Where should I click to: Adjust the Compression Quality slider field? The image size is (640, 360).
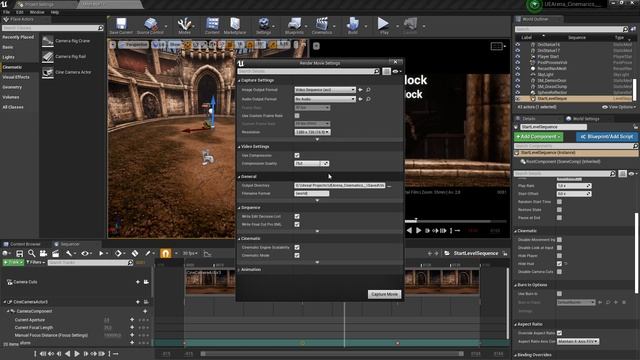click(311, 164)
